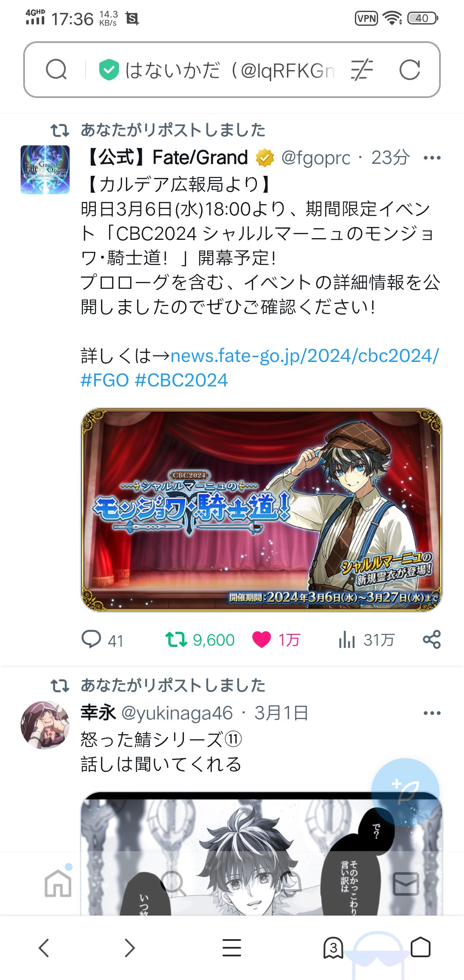Compose a new post with the floating button
The width and height of the screenshot is (464, 980).
(405, 792)
